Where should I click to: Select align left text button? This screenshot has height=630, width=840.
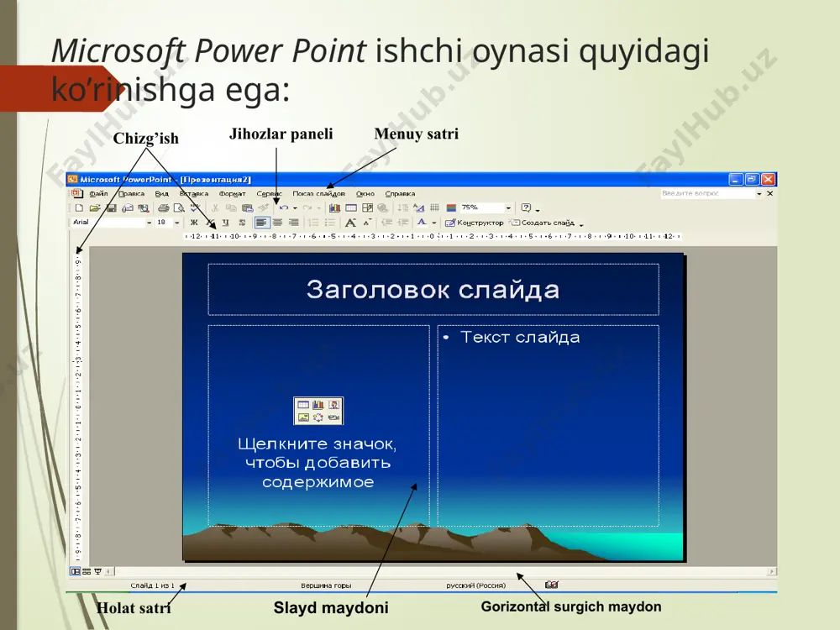point(261,223)
